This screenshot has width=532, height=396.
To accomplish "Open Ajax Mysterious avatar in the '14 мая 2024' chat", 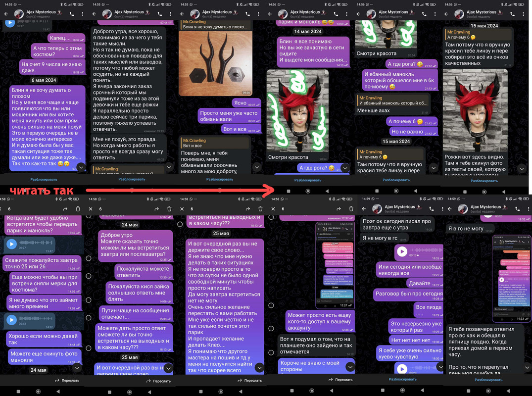I will 283,14.
